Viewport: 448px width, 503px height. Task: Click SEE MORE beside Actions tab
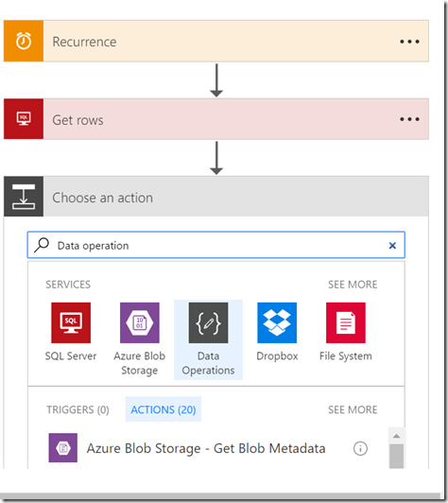click(x=353, y=409)
